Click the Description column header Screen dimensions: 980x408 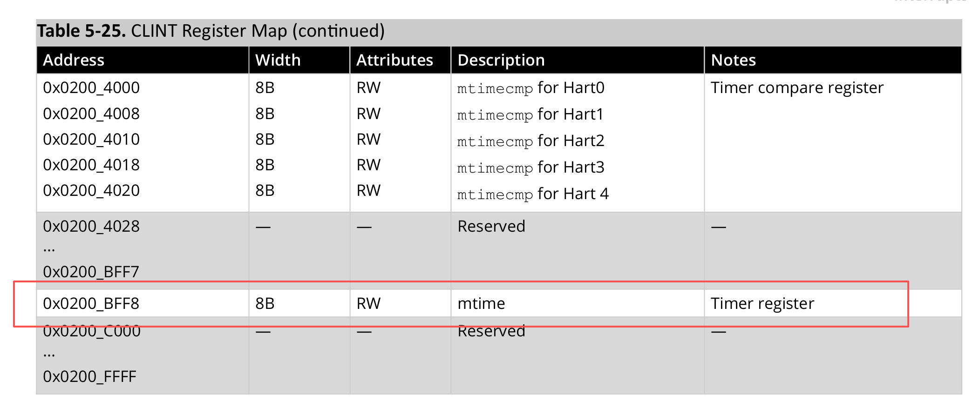501,60
